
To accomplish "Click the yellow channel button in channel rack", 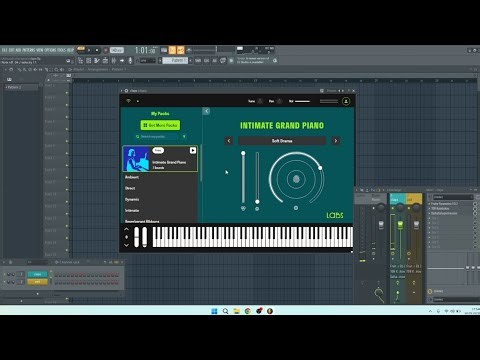I will coord(37,282).
